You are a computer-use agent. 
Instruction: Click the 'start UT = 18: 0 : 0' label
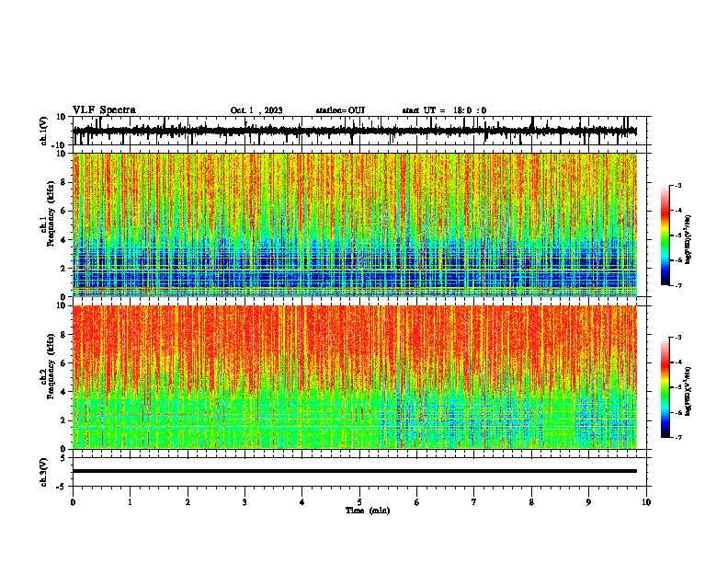(x=444, y=110)
